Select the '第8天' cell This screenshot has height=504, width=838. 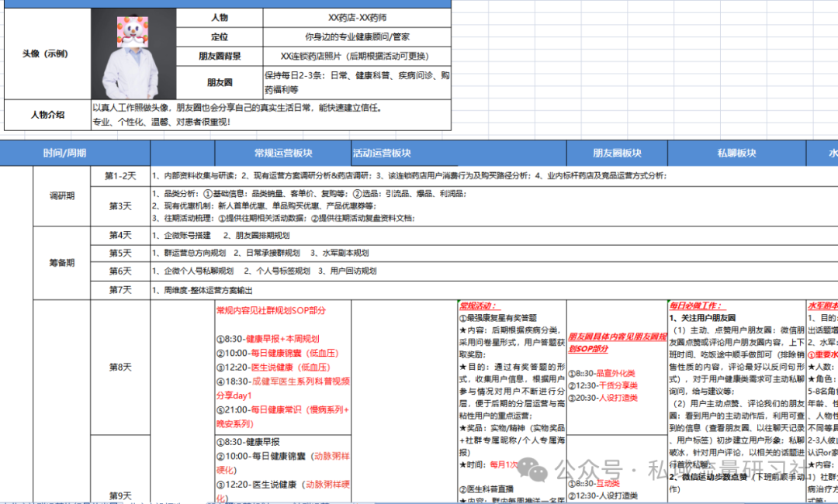pos(120,368)
